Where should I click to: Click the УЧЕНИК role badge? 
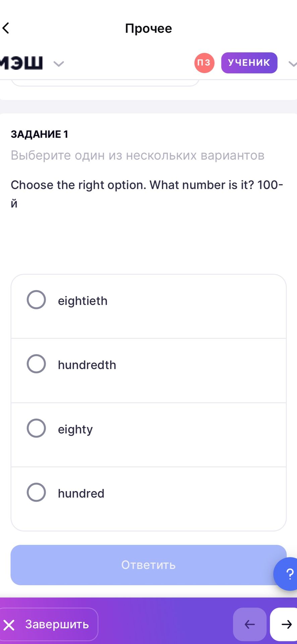pyautogui.click(x=249, y=63)
